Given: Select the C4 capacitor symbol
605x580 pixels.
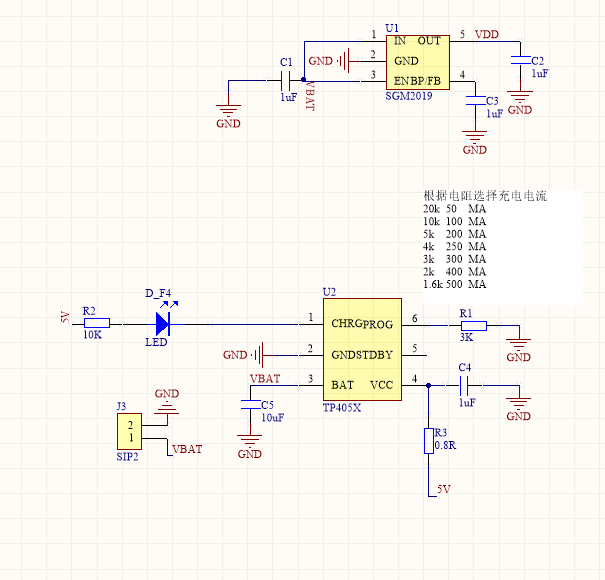Looking at the screenshot, I should click(x=464, y=385).
